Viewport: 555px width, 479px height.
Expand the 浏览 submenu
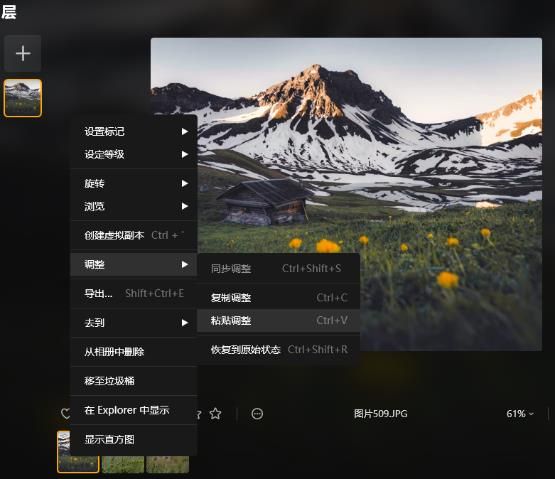[134, 206]
